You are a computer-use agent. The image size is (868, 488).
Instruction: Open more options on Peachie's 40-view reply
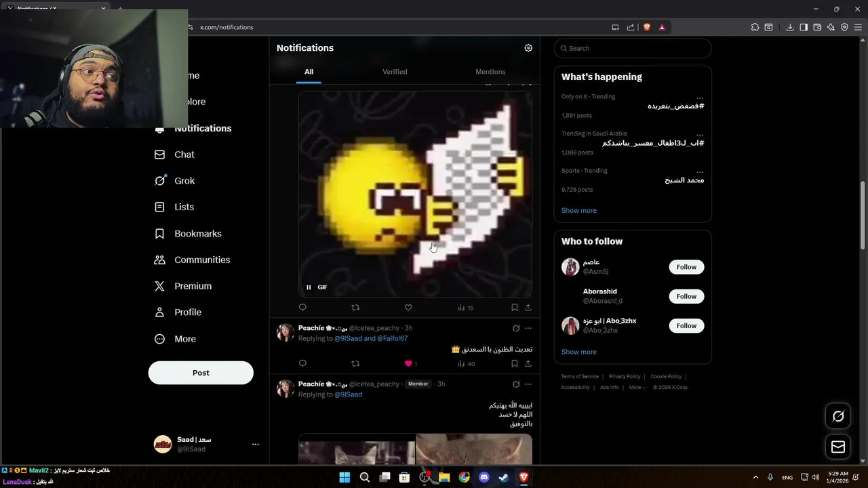point(528,328)
